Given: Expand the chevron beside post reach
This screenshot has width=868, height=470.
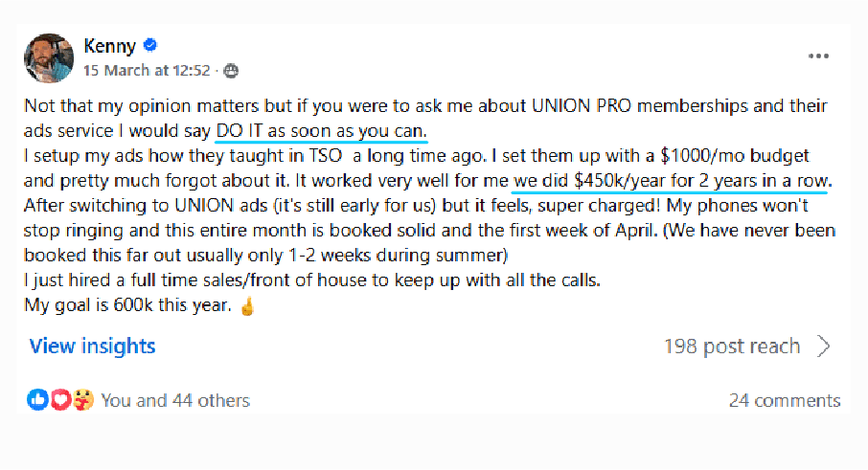Looking at the screenshot, I should [x=824, y=347].
